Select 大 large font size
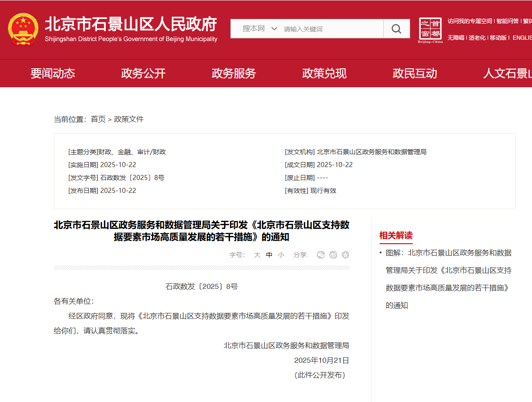Screen dimensions: 532x402 [x=257, y=254]
